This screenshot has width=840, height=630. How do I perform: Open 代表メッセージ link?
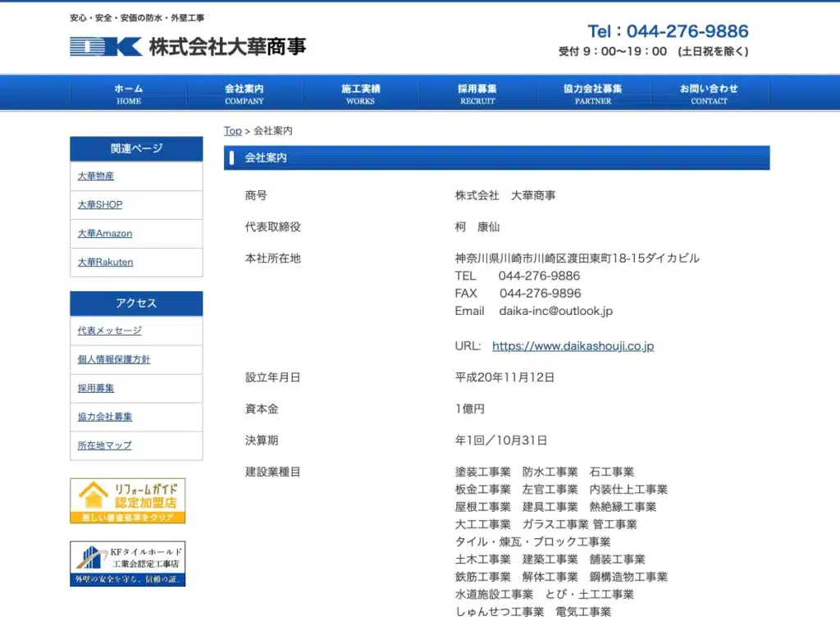109,331
